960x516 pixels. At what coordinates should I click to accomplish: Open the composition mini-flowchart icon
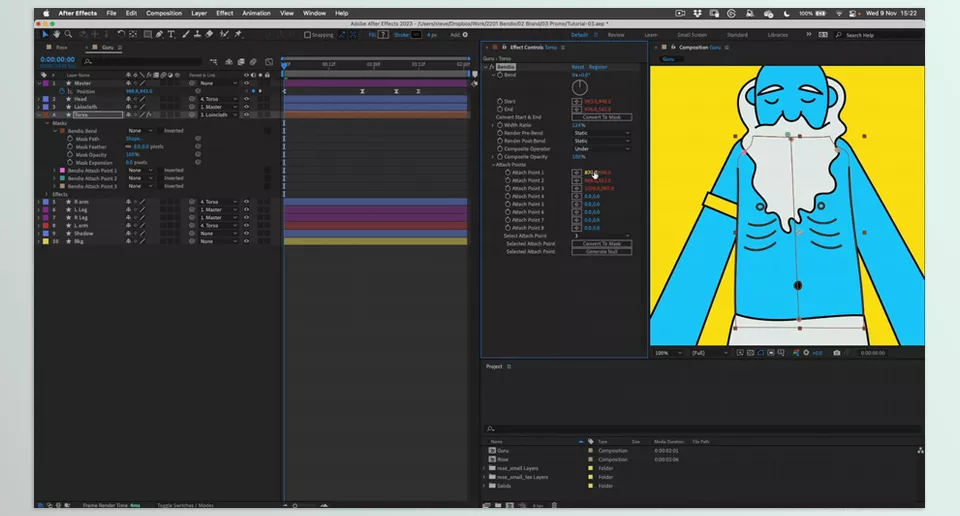click(x=213, y=62)
